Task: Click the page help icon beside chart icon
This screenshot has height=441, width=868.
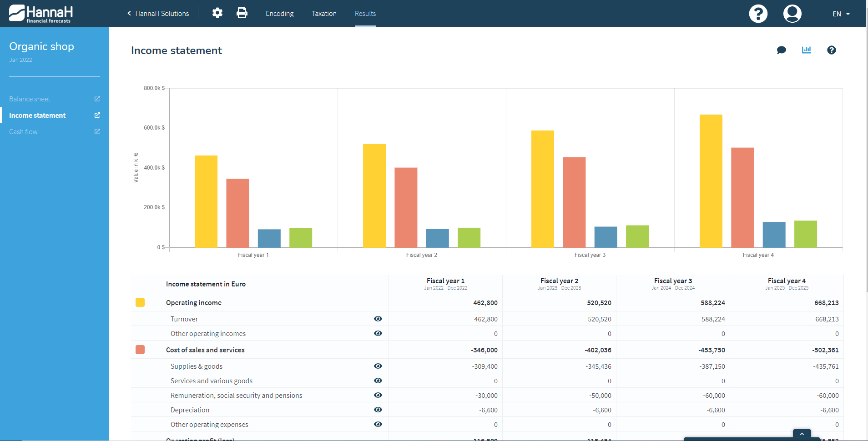Action: [832, 50]
